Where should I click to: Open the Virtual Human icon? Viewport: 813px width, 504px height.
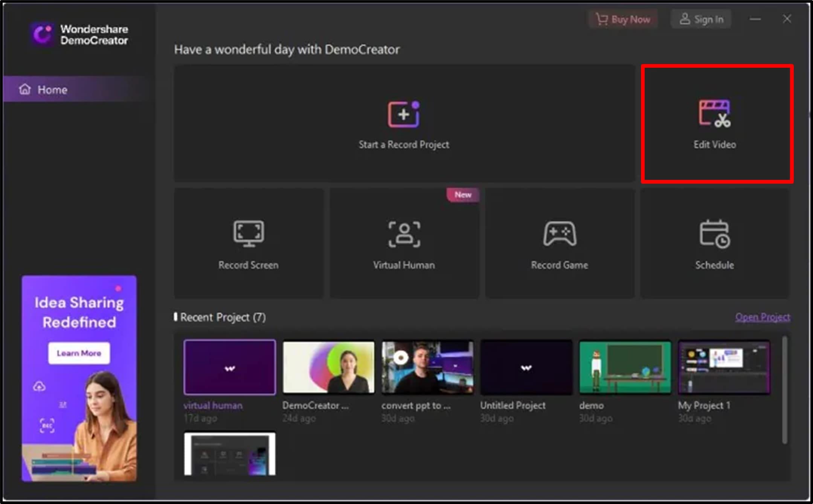click(404, 234)
